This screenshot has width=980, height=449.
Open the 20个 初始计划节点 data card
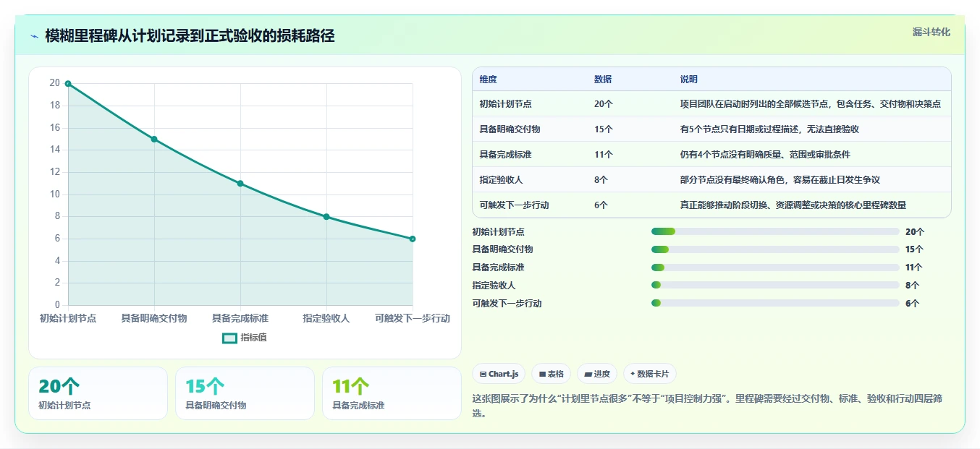click(x=98, y=393)
